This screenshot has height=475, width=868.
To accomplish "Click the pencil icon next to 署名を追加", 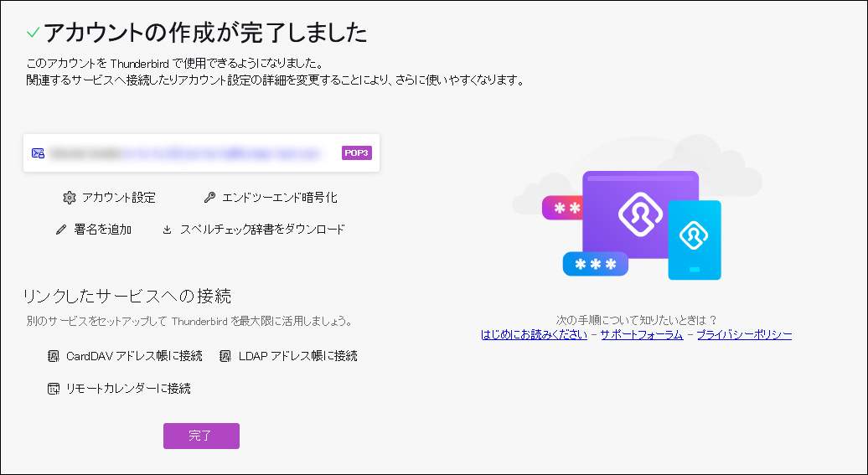I will 60,230.
